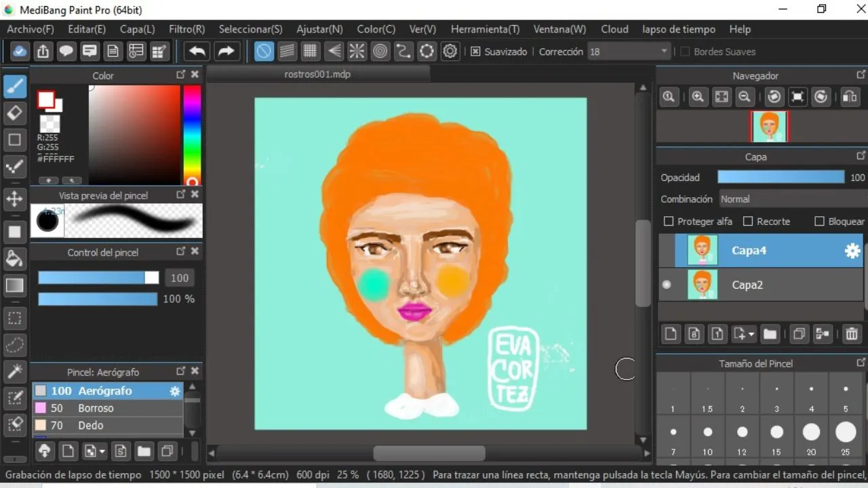
Task: Select the Dedo brush
Action: (x=107, y=426)
